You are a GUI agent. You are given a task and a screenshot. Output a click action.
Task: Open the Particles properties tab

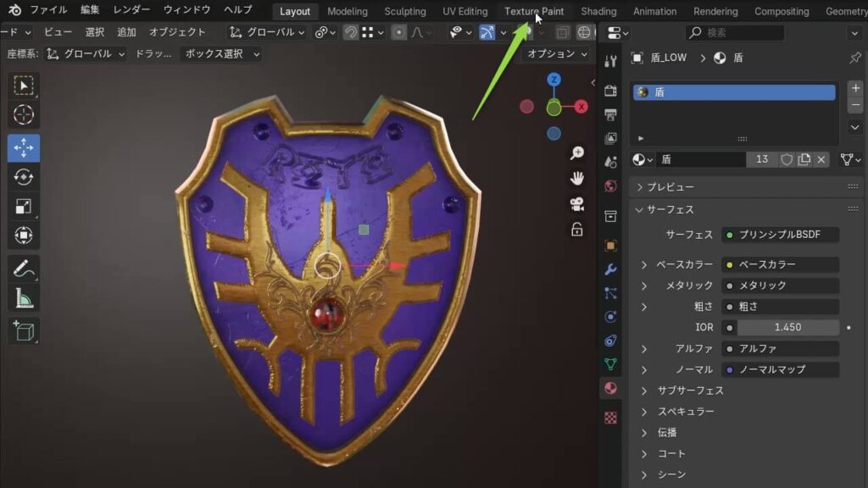(x=610, y=292)
